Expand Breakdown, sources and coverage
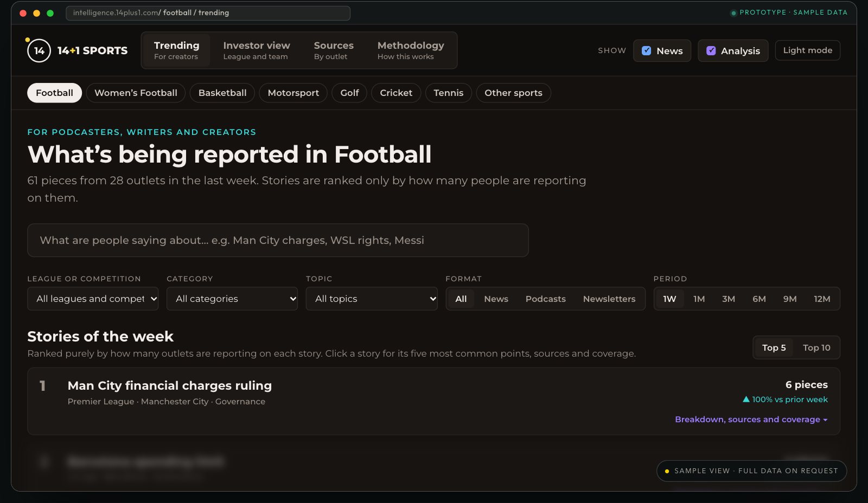The height and width of the screenshot is (503, 868). coord(751,420)
